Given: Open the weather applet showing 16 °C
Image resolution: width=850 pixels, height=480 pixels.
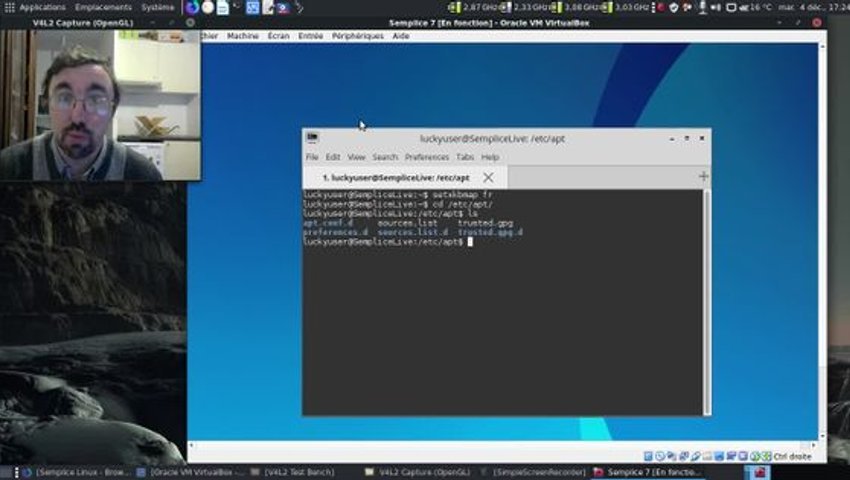Looking at the screenshot, I should point(755,7).
